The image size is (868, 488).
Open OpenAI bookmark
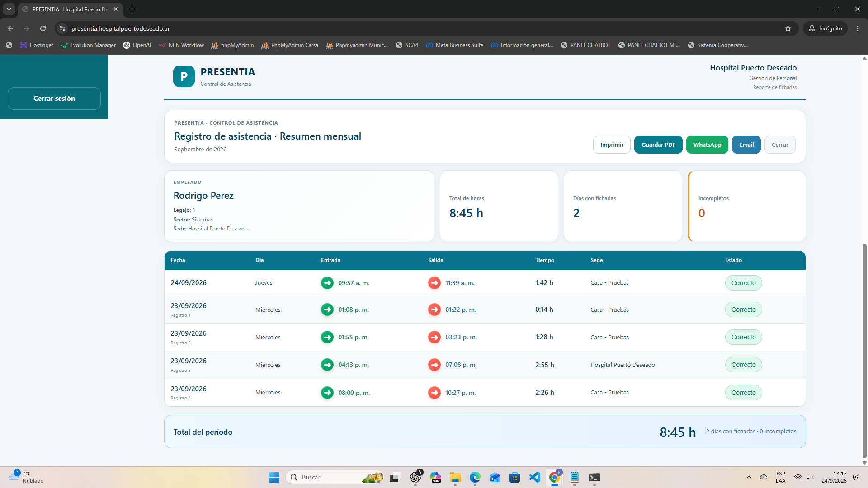coord(137,45)
